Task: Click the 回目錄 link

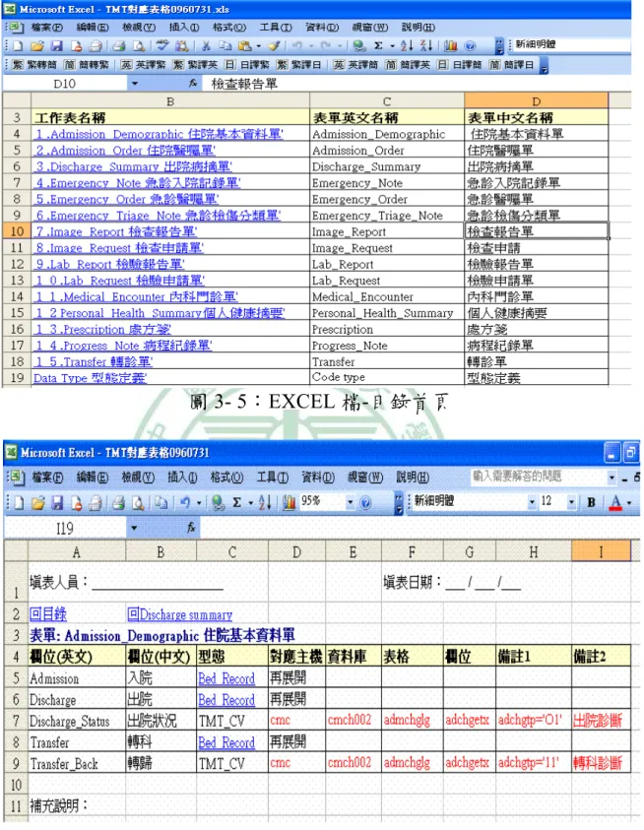Action: pyautogui.click(x=48, y=614)
